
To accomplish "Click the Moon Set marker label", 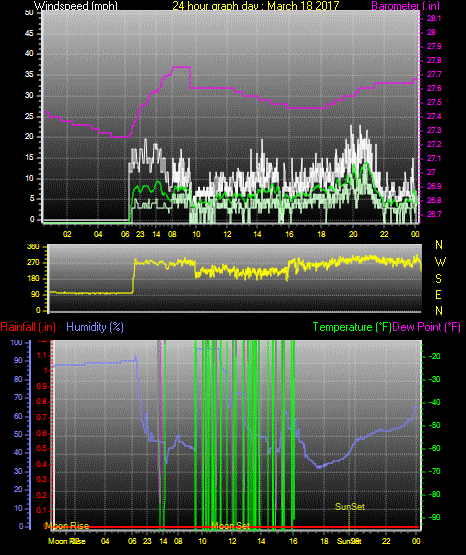I will pos(230,526).
